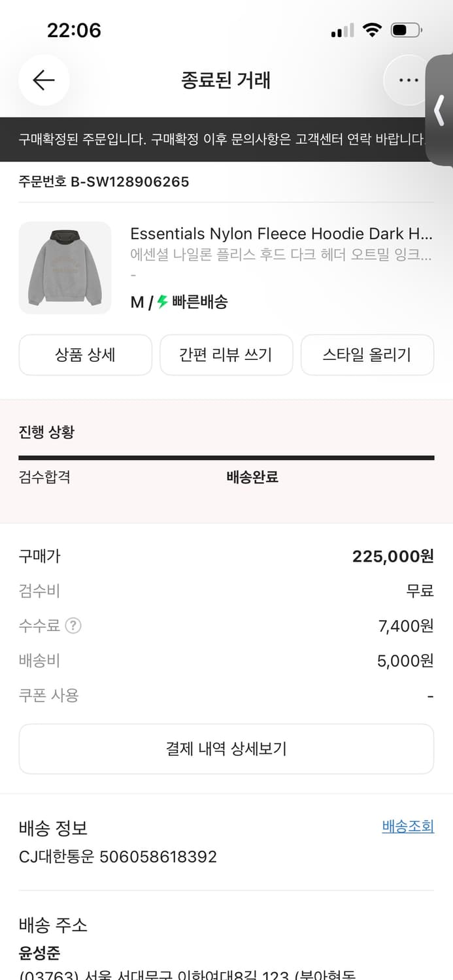Tap the back arrow to exit order details
453x980 pixels.
tap(43, 80)
